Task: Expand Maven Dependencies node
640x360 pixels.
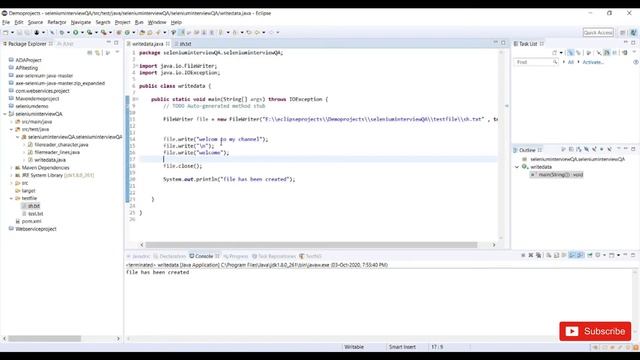Action: [x=11, y=168]
